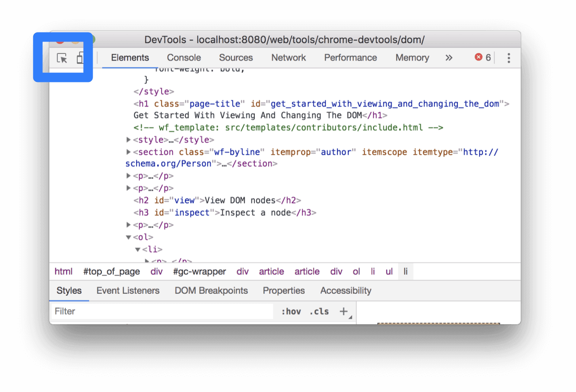Toggle the element classes .cls editor
The width and height of the screenshot is (576, 392).
[319, 311]
